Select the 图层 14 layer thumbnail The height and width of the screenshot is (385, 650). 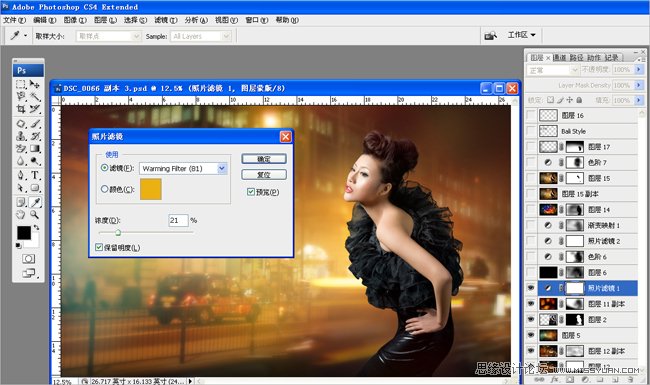point(548,209)
